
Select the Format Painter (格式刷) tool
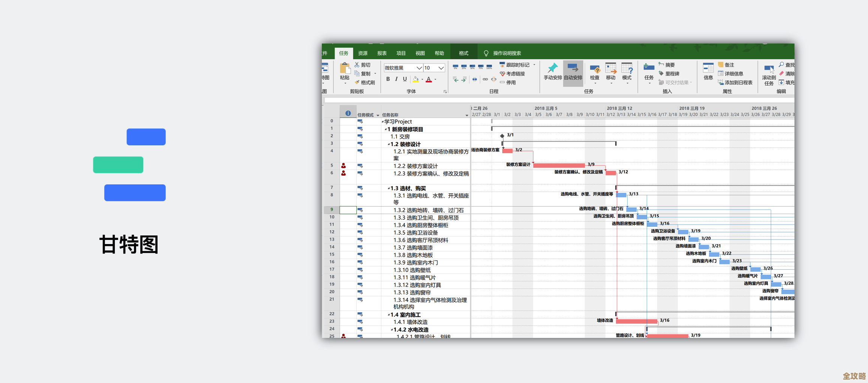[365, 83]
